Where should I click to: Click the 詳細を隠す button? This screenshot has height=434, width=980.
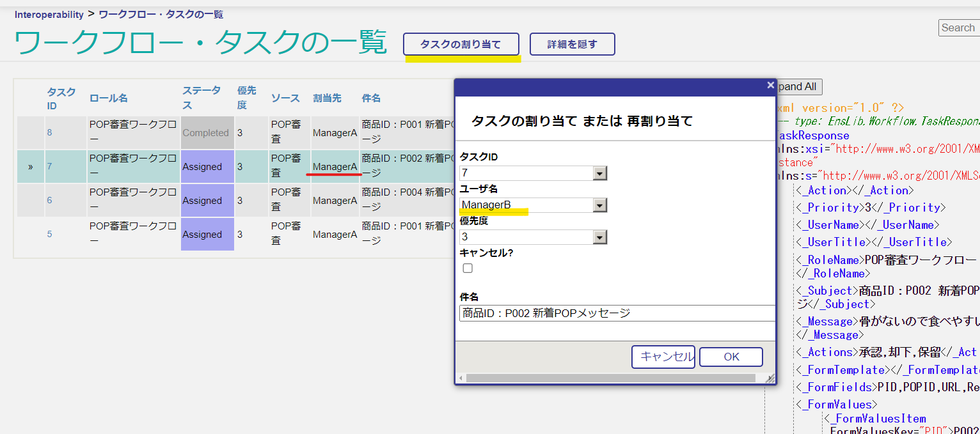(572, 45)
